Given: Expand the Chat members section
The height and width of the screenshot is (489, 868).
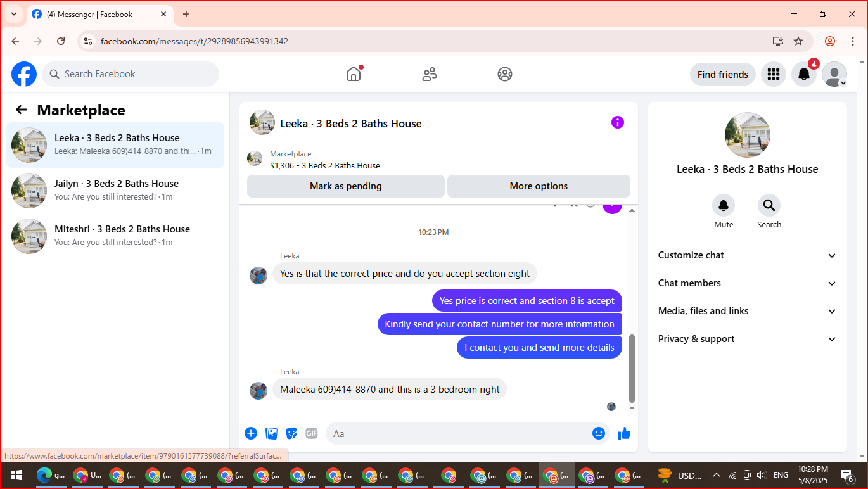Looking at the screenshot, I should tap(748, 283).
